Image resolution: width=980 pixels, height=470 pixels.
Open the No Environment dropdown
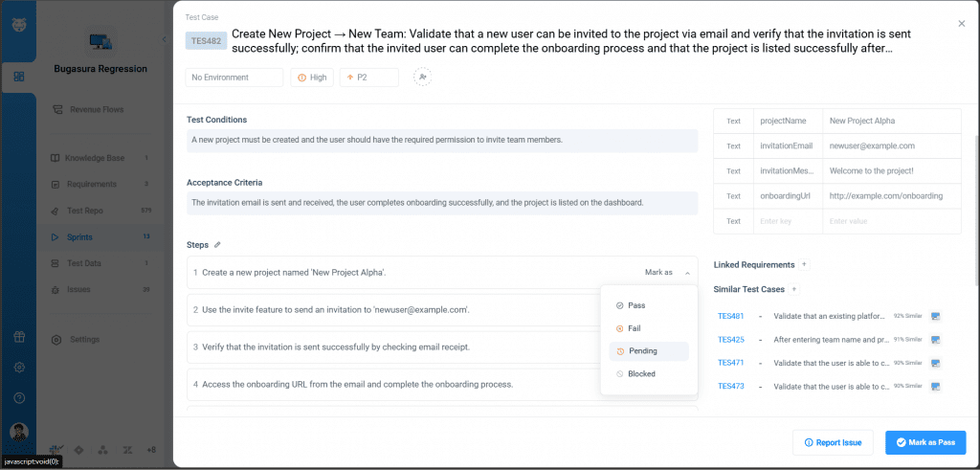234,78
